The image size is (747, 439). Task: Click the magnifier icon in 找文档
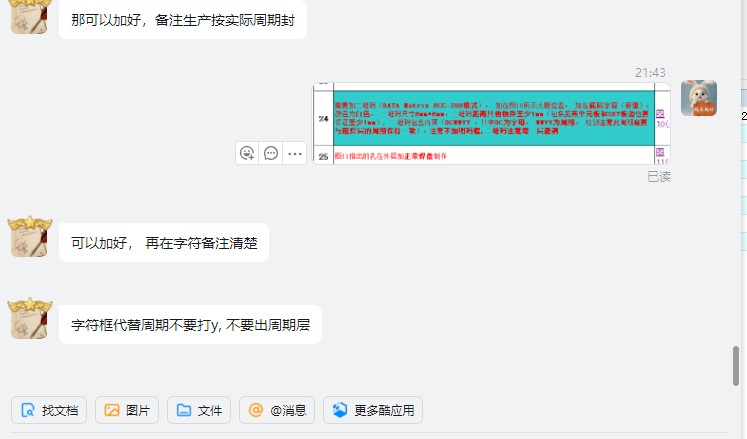[x=28, y=410]
